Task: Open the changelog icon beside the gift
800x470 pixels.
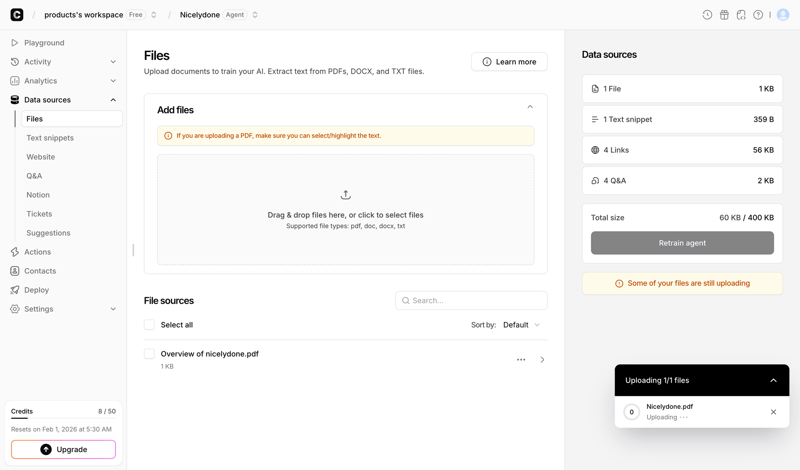Action: click(741, 15)
